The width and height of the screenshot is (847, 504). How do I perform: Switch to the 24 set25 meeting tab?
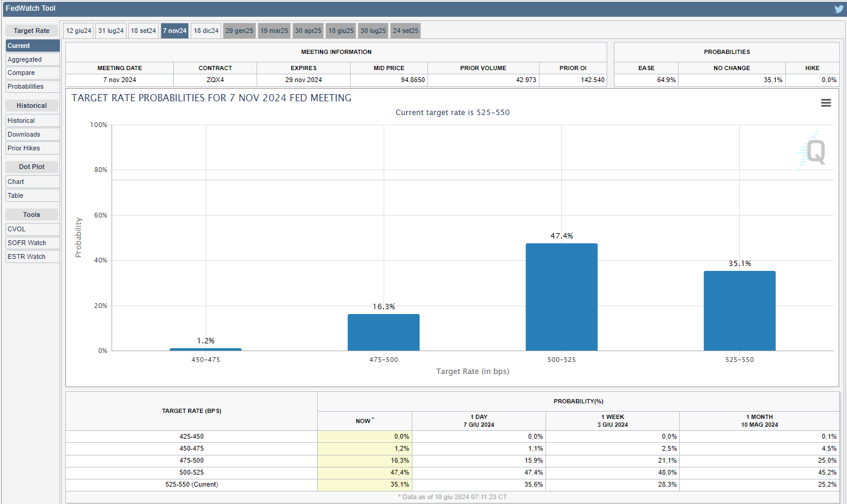pyautogui.click(x=405, y=31)
